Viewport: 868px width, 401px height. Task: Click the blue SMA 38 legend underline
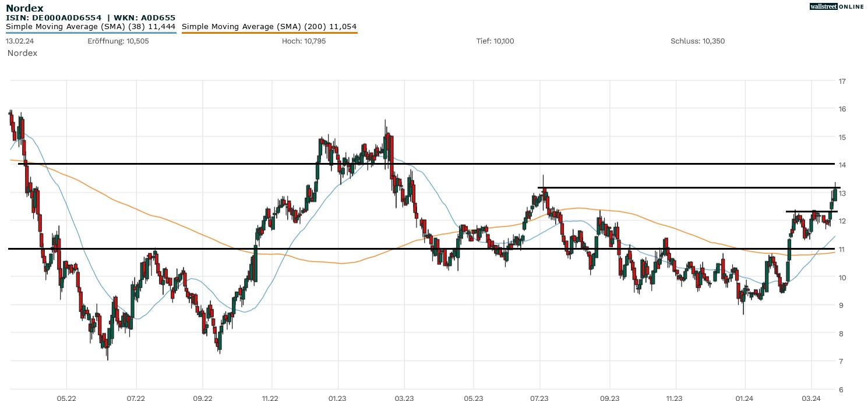tap(91, 33)
